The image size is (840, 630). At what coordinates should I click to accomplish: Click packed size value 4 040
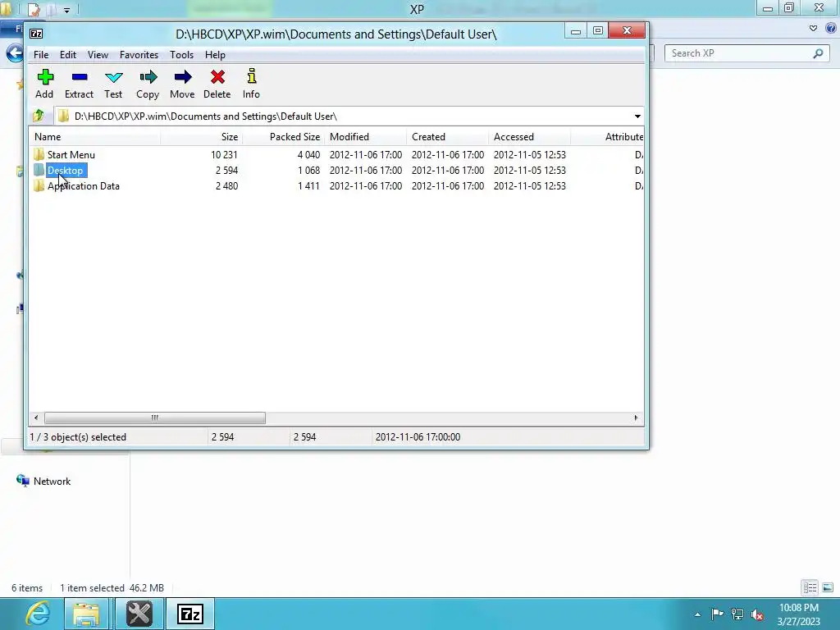click(308, 155)
